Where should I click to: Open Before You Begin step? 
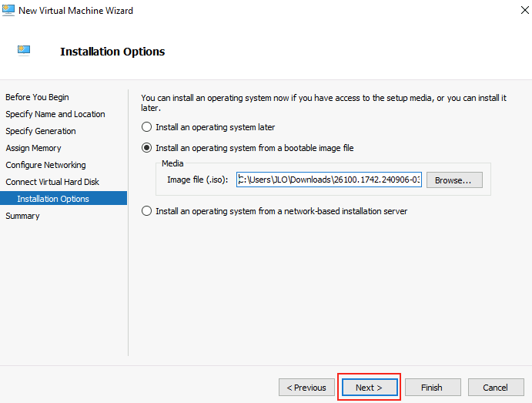(x=37, y=97)
